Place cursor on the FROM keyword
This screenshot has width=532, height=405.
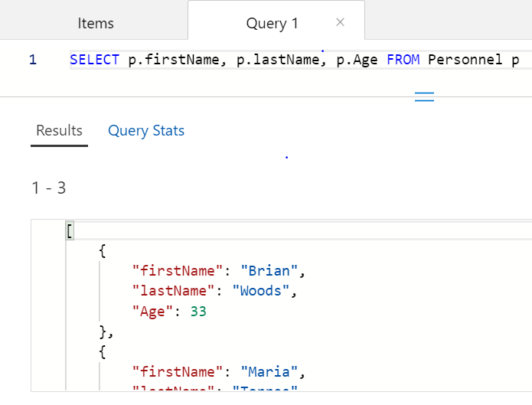tap(403, 60)
